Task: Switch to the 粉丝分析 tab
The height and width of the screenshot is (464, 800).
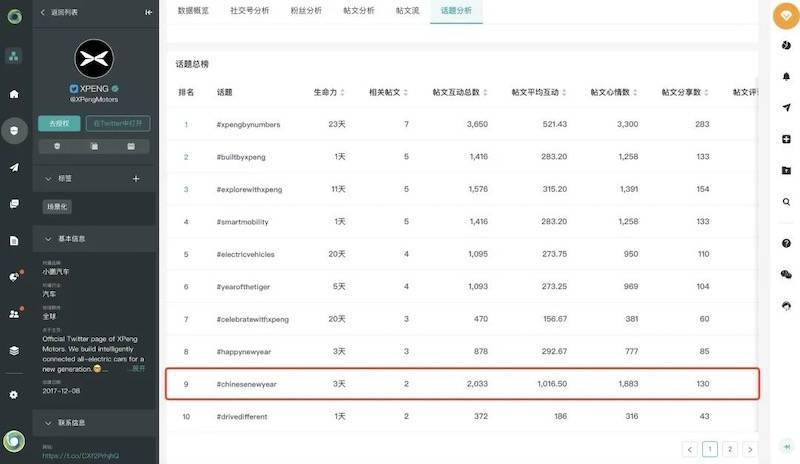Action: (x=306, y=10)
